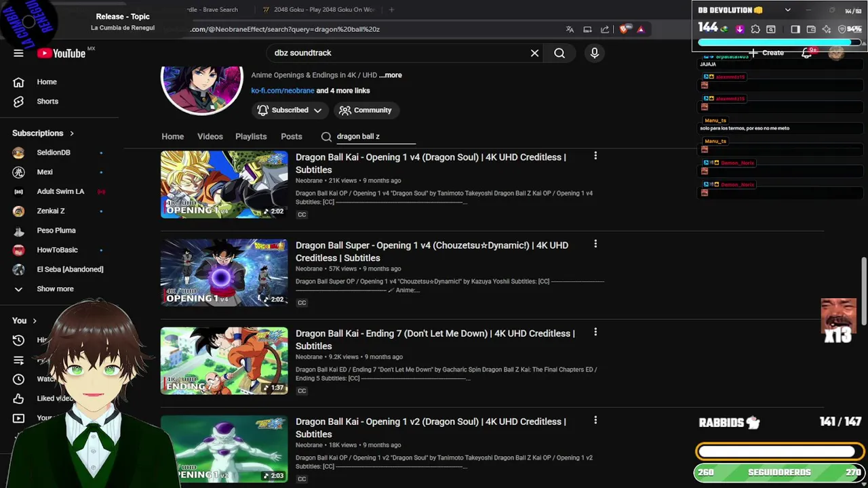Click the channel search magnifier icon

click(x=326, y=136)
